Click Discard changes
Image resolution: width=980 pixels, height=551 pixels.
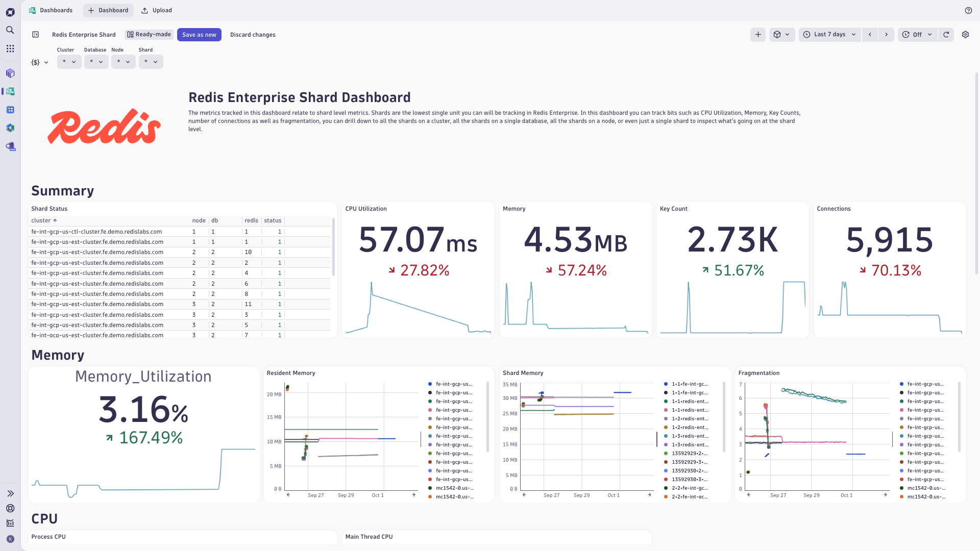click(x=253, y=35)
